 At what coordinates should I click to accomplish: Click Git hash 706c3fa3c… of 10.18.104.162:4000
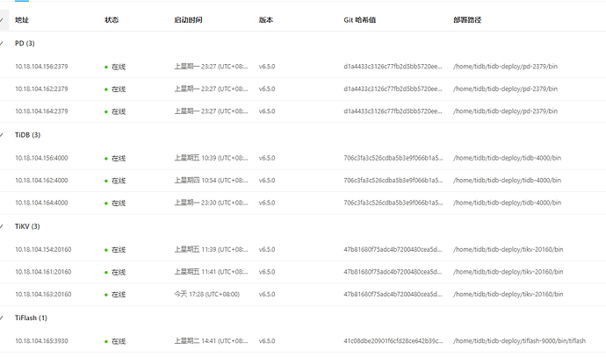pyautogui.click(x=393, y=181)
